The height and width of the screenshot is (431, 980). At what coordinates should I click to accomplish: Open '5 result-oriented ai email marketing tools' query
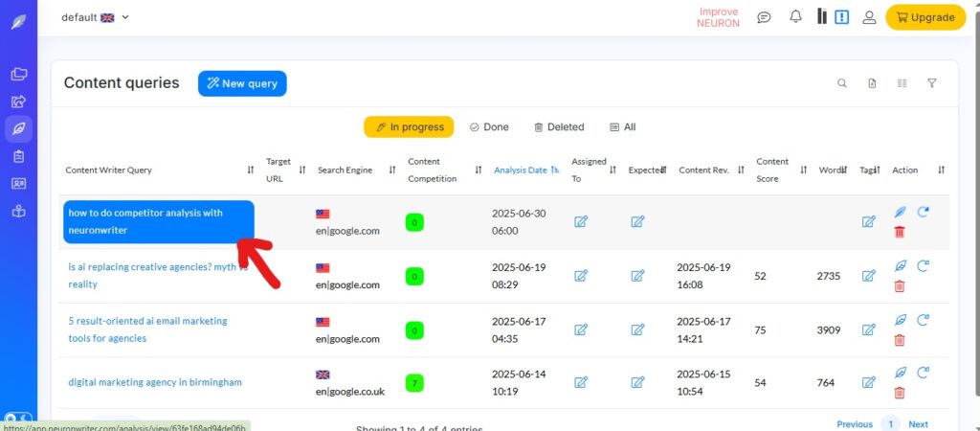pyautogui.click(x=147, y=329)
